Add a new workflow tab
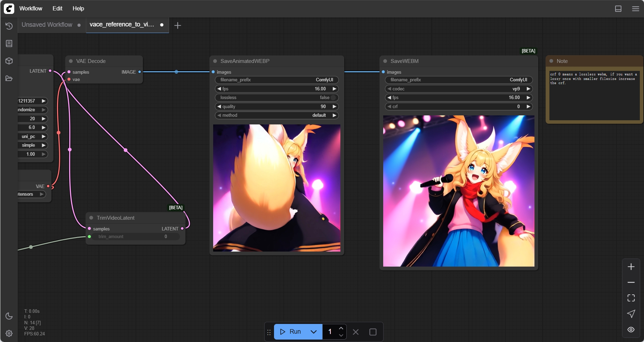Viewport: 644px width, 342px height. pos(177,25)
